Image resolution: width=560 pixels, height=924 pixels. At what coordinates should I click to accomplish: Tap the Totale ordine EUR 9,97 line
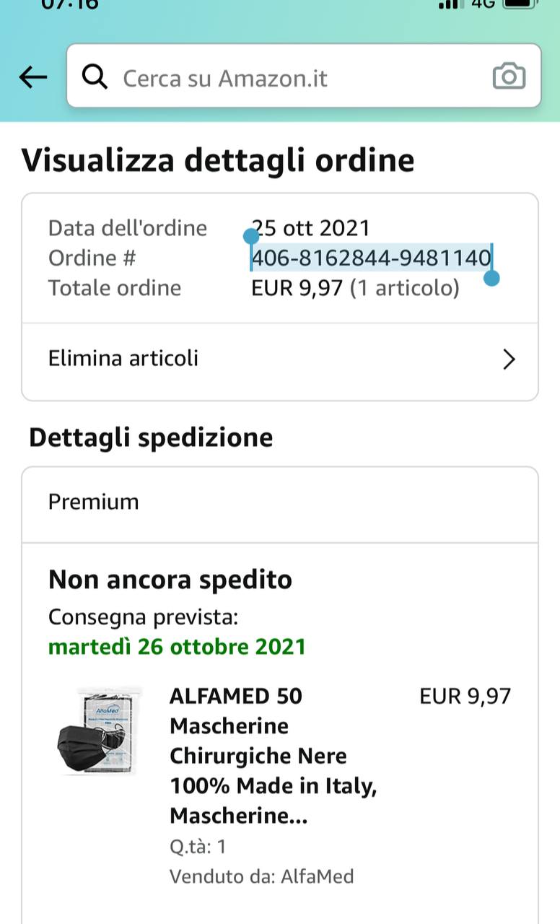[254, 288]
